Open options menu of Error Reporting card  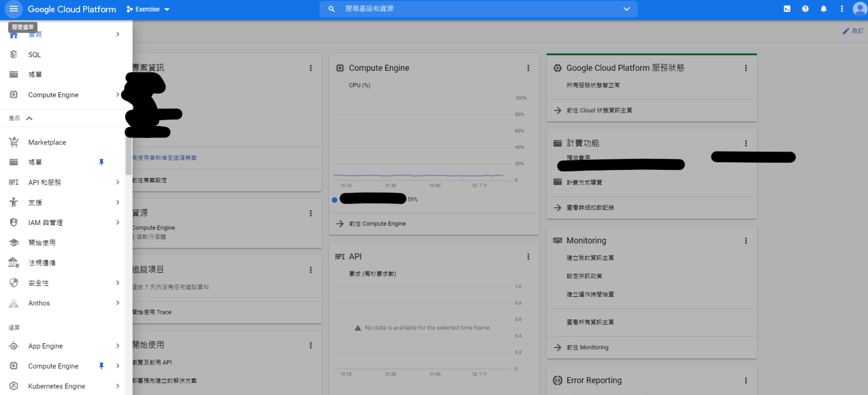pos(746,381)
